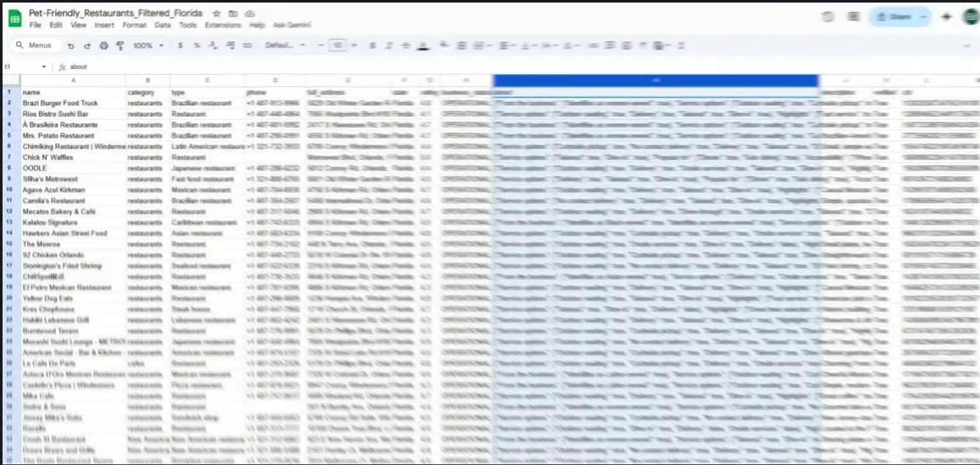The width and height of the screenshot is (980, 465).
Task: Open the Data menu
Action: click(162, 26)
